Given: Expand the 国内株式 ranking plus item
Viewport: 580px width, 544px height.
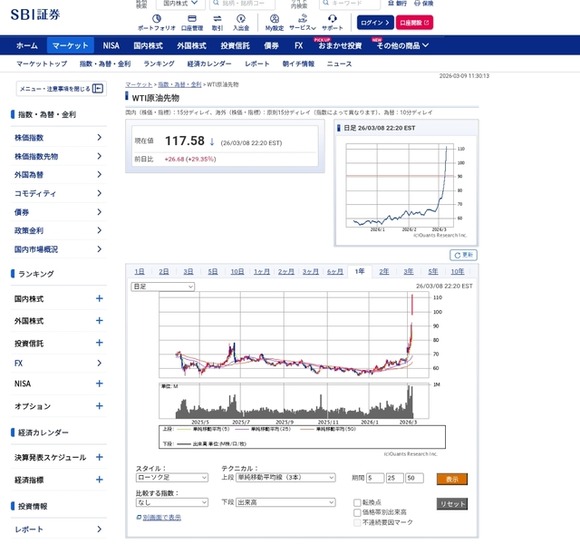Looking at the screenshot, I should [x=99, y=298].
